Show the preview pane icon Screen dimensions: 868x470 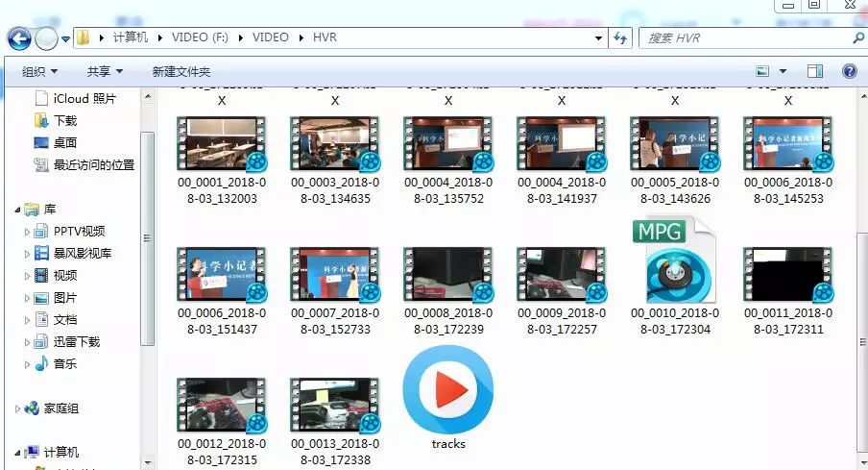pyautogui.click(x=815, y=71)
